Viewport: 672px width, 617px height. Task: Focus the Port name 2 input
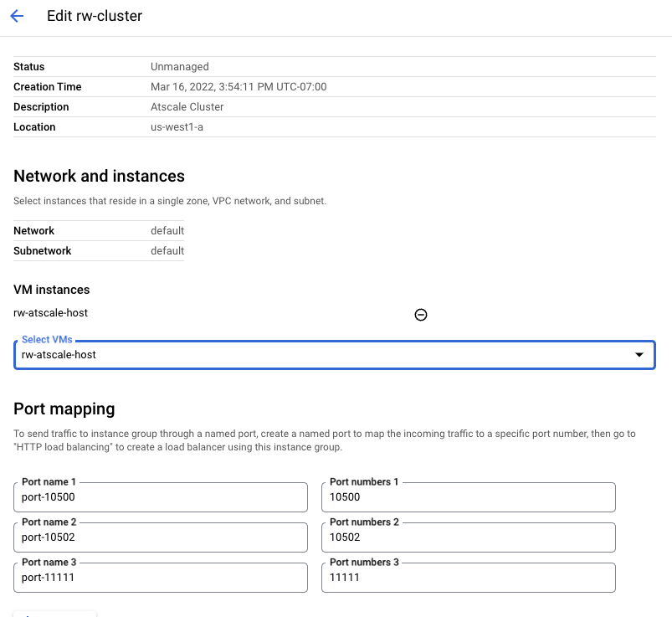(161, 537)
